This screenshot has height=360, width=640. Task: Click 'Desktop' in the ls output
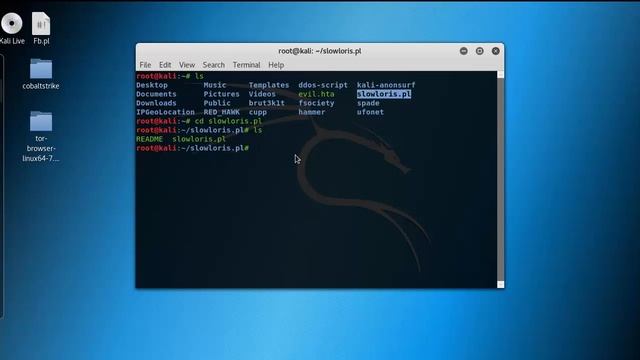(x=152, y=85)
